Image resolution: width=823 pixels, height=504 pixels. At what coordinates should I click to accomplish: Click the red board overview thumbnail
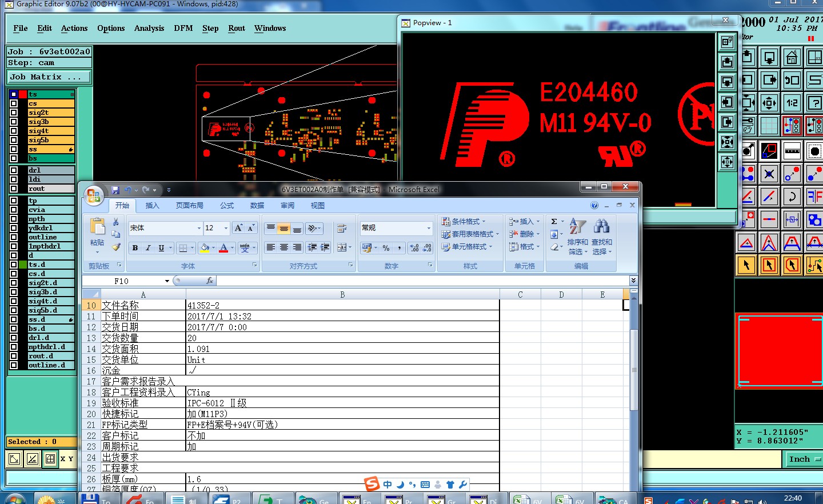[x=779, y=351]
